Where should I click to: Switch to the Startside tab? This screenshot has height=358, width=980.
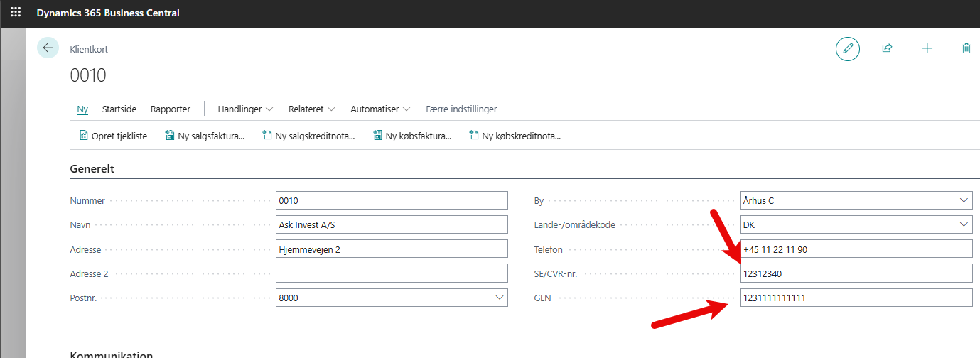119,109
